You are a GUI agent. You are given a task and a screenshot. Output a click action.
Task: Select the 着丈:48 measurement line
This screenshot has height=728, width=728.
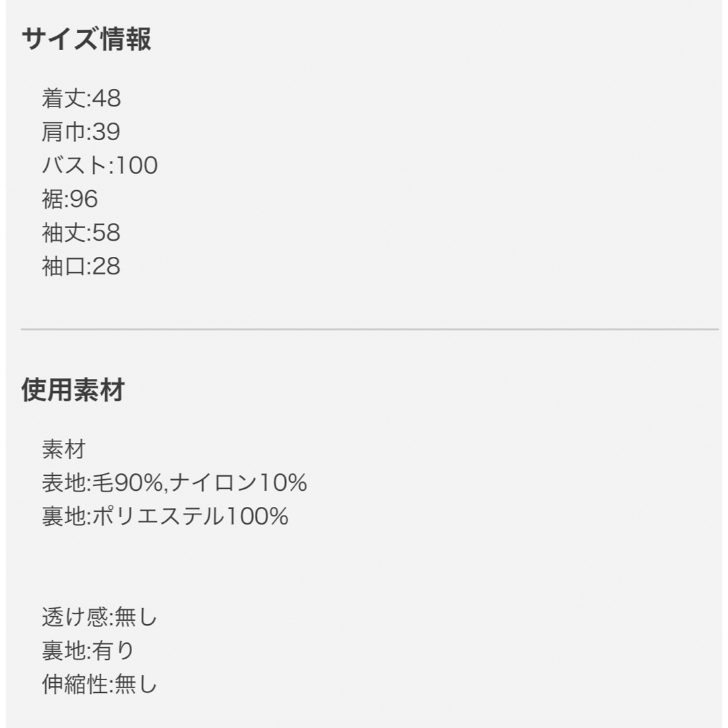click(82, 98)
